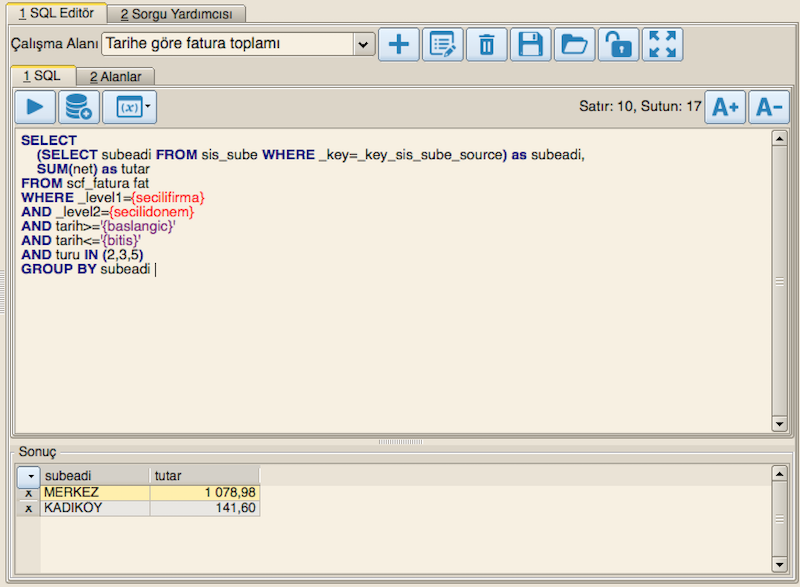The image size is (800, 587).
Task: Run the SQL query with play button
Action: coord(35,106)
